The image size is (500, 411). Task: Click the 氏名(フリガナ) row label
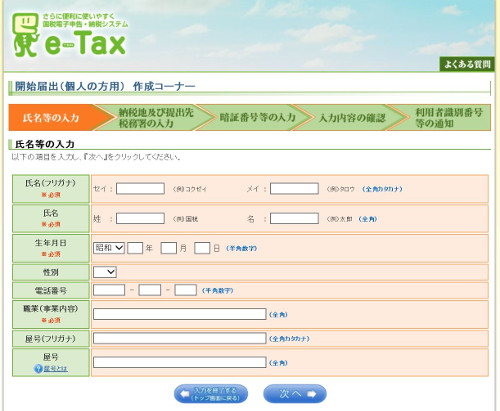51,183
